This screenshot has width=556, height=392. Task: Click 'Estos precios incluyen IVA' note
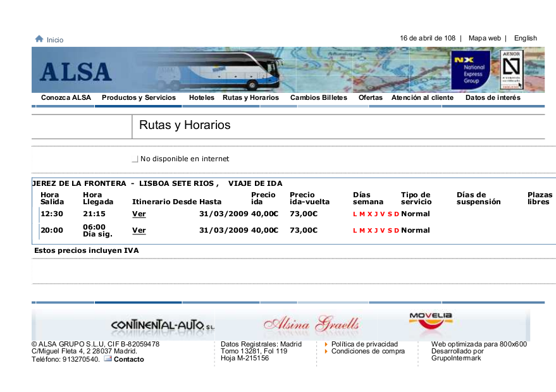(87, 250)
